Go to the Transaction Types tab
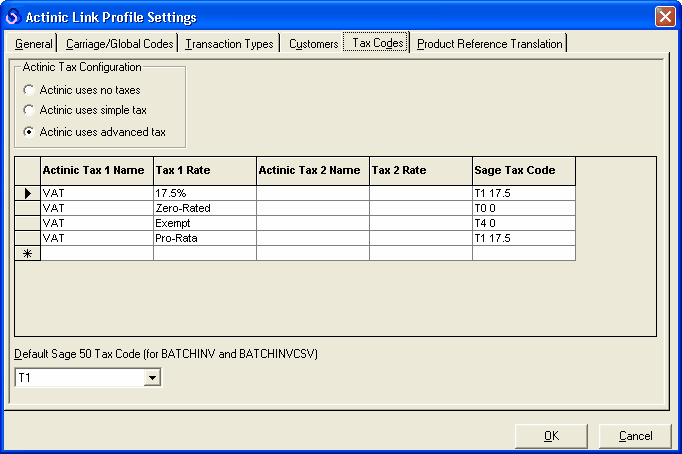Viewport: 682px width, 454px height. tap(229, 44)
